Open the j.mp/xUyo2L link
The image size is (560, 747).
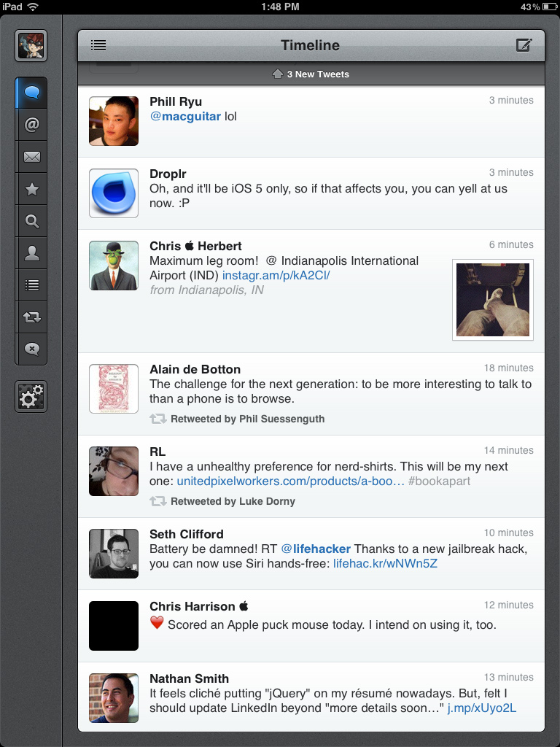click(482, 708)
